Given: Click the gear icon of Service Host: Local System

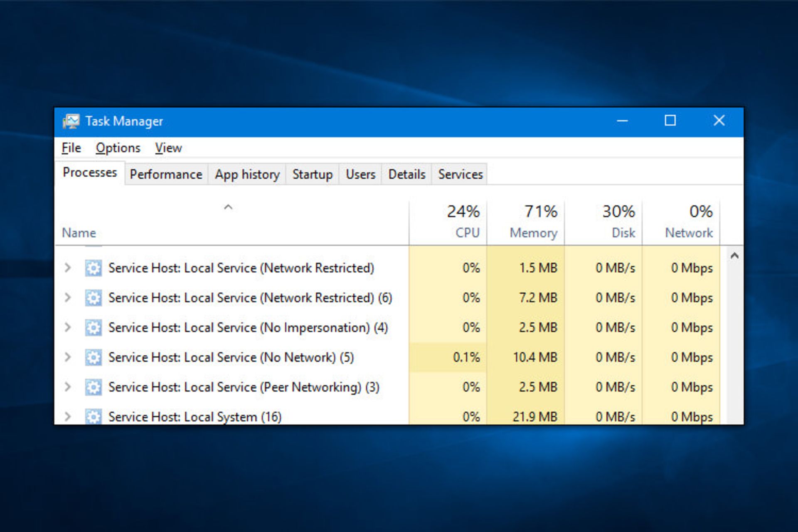Looking at the screenshot, I should point(94,416).
